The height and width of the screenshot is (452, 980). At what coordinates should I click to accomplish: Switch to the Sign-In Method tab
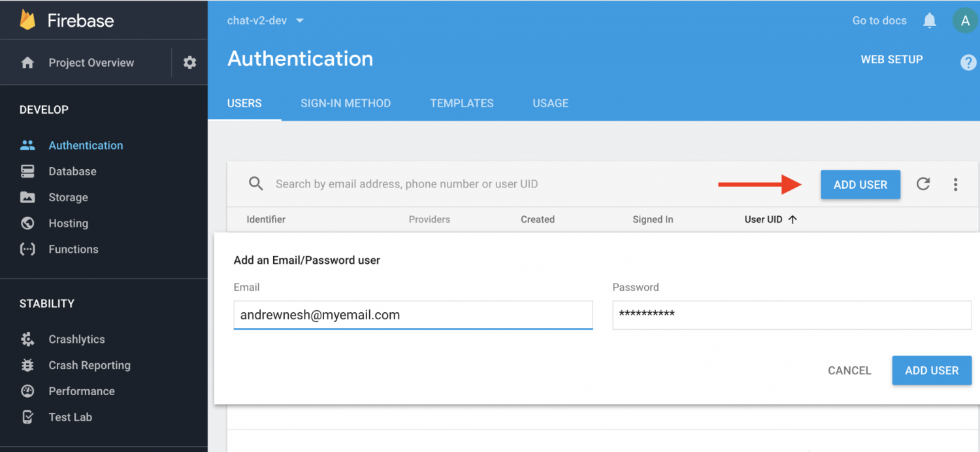[346, 103]
